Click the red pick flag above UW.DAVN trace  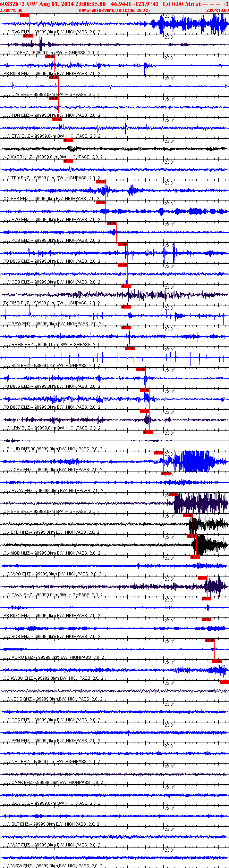tap(202, 578)
